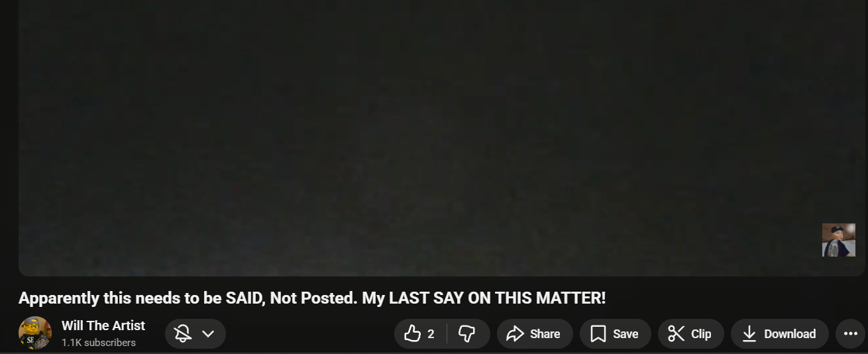Open the three-dot more actions menu
This screenshot has width=868, height=354.
851,334
